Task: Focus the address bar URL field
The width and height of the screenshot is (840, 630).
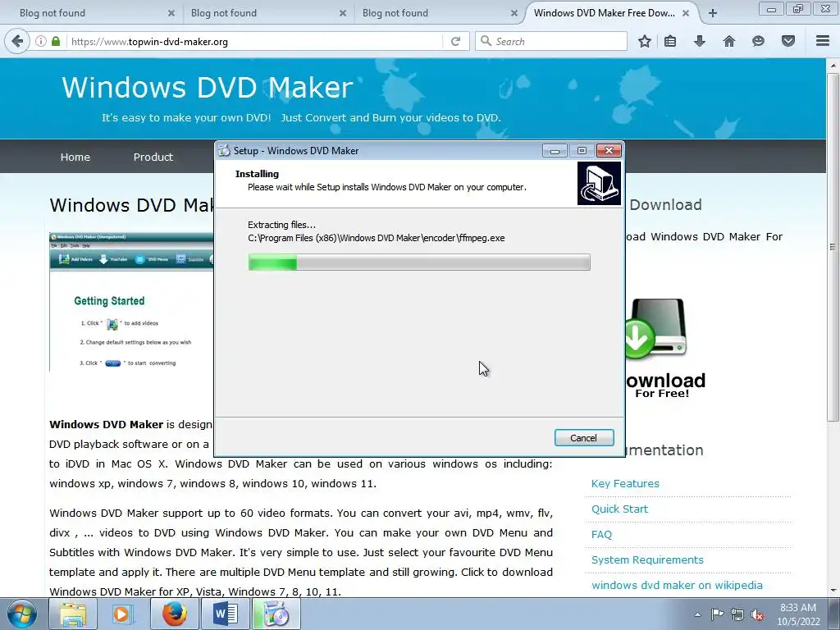Action: (x=254, y=41)
